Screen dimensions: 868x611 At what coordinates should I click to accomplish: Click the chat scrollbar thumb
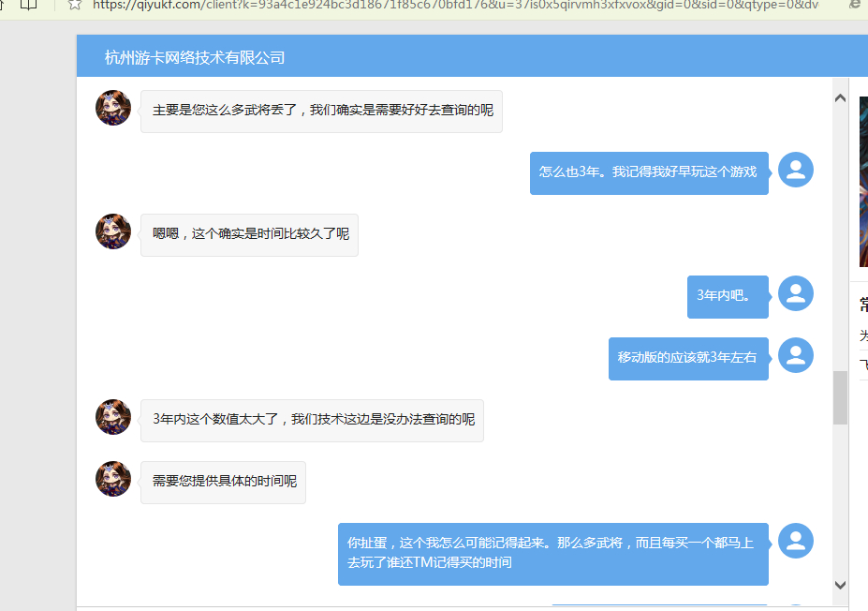840,397
